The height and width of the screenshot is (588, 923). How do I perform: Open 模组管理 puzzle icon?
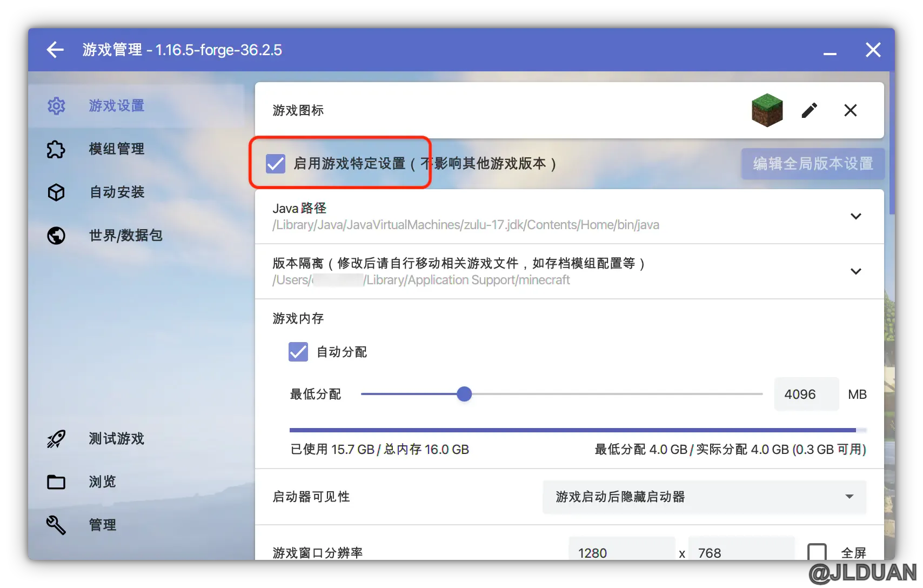pyautogui.click(x=56, y=149)
